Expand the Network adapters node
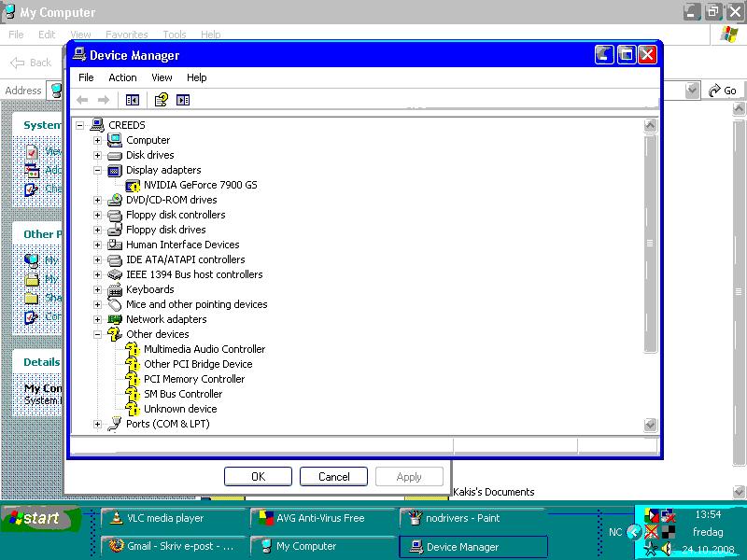 pos(97,319)
